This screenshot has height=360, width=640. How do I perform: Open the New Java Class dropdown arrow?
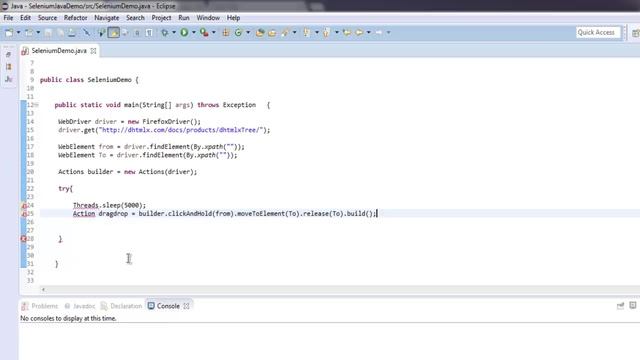[248, 32]
